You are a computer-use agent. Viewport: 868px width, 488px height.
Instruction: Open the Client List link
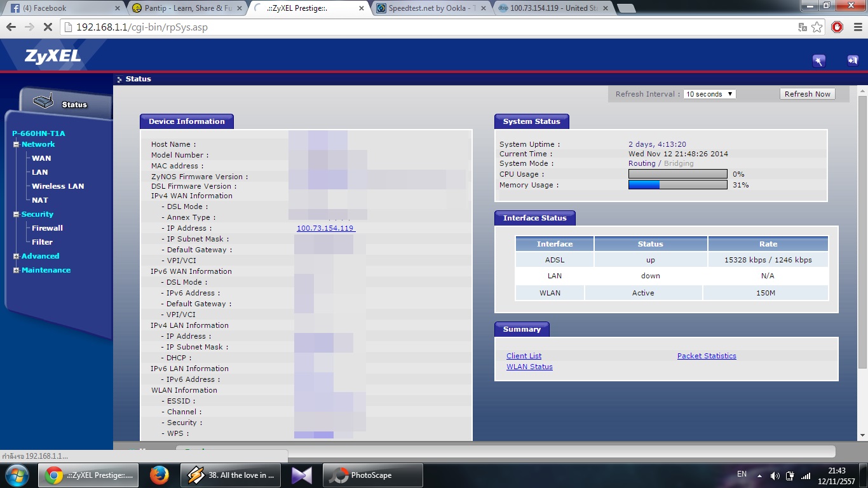pos(524,356)
